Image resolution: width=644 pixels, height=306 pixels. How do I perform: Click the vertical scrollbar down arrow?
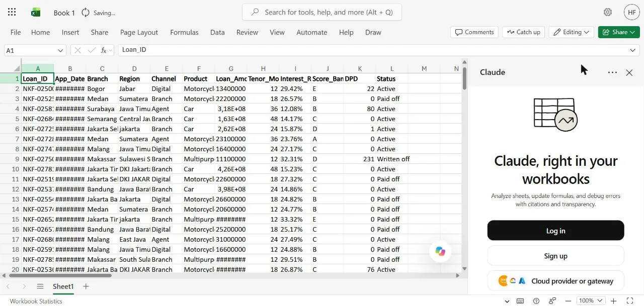464,269
